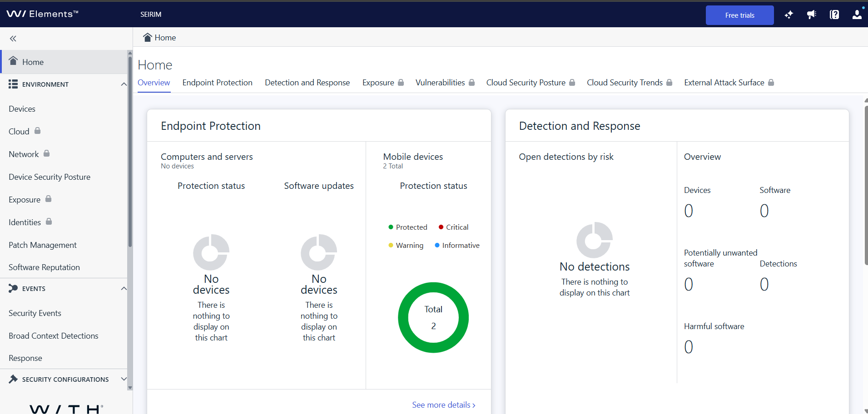The height and width of the screenshot is (414, 868).
Task: Collapse the sidebar with double-chevron icon
Action: pos(13,39)
